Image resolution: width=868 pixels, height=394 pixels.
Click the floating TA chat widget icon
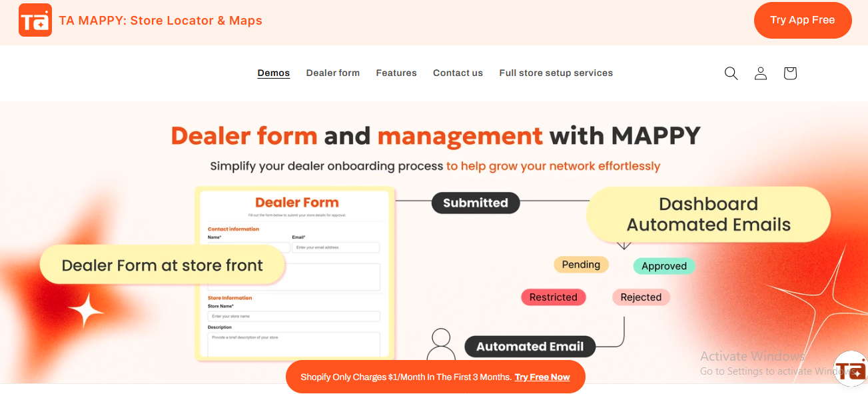pyautogui.click(x=851, y=369)
